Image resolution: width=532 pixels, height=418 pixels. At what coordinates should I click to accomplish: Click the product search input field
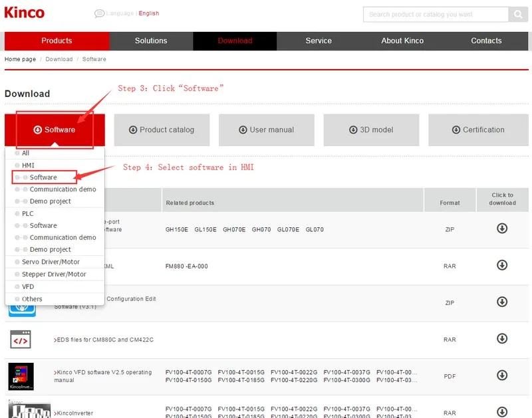[436, 14]
